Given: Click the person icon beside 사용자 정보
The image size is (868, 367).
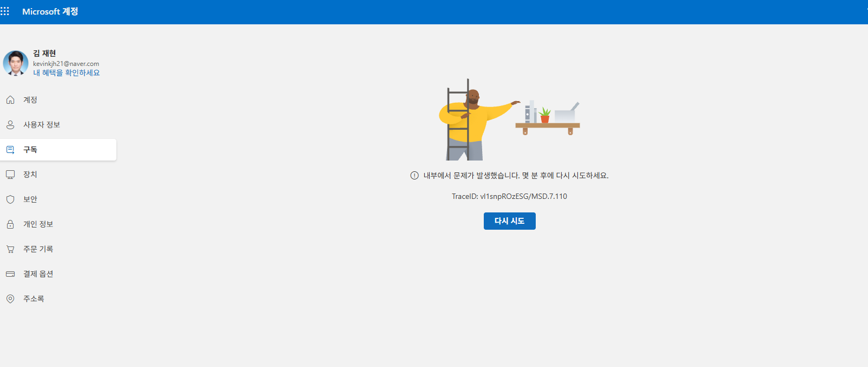Looking at the screenshot, I should point(10,125).
